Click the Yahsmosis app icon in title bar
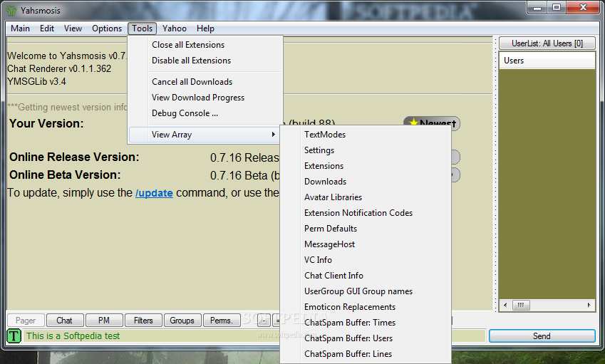The width and height of the screenshot is (605, 364). 11,11
